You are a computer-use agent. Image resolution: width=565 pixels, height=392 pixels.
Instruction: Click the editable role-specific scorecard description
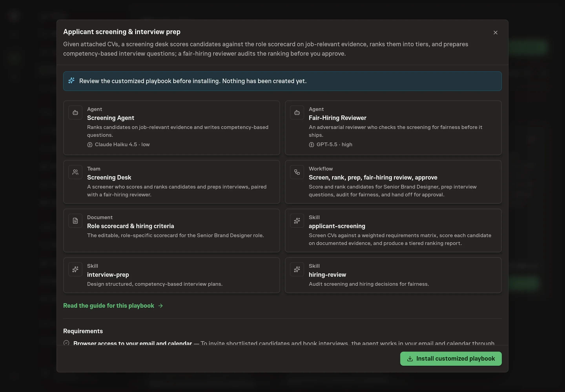[x=175, y=236]
